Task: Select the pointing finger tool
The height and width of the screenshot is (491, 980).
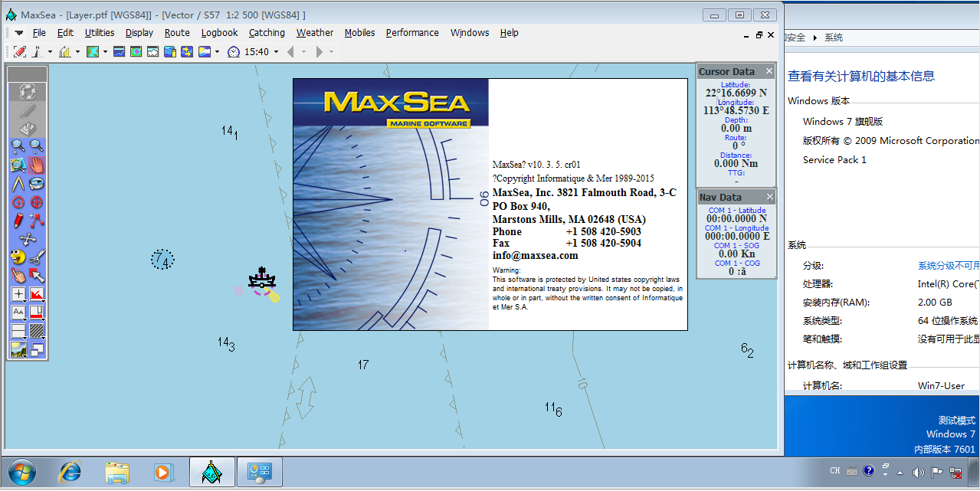Action: point(18,275)
